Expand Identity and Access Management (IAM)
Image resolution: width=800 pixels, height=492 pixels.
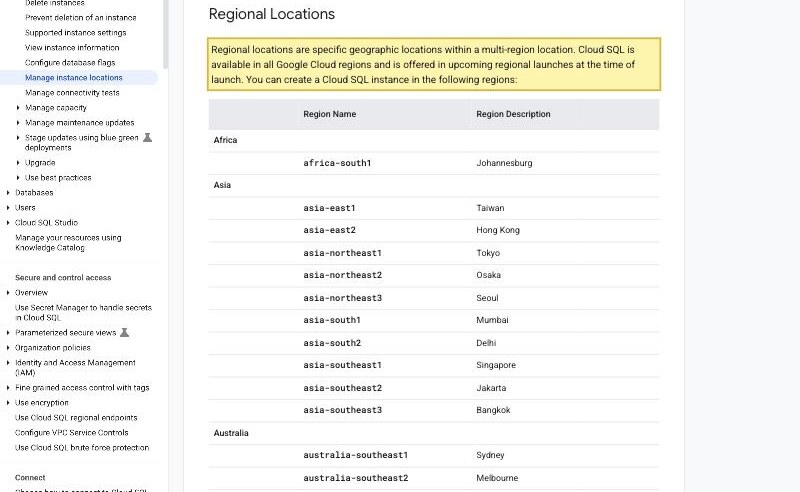pos(8,363)
